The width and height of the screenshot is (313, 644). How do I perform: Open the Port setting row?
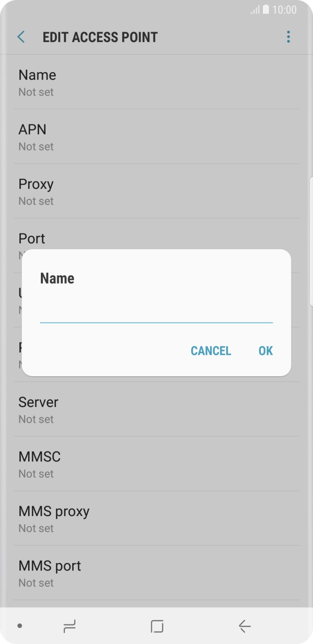(x=156, y=239)
